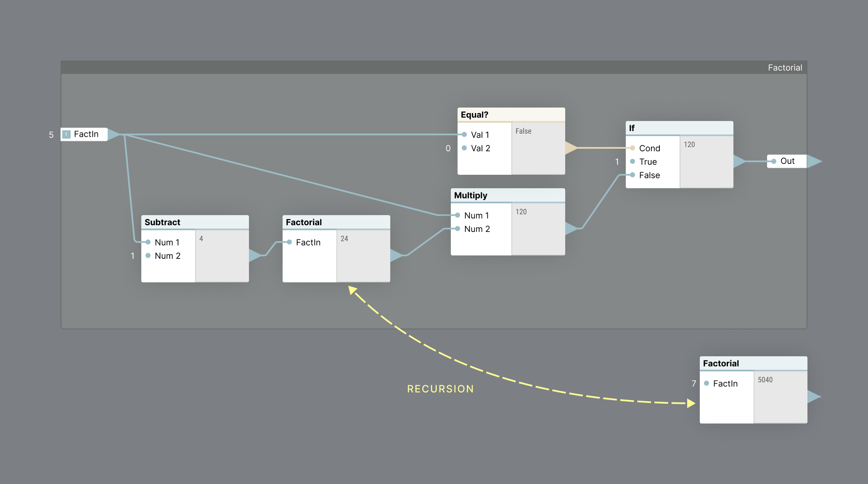Screen dimensions: 868x484
Task: Click the RECURSION annotation label
Action: point(440,389)
